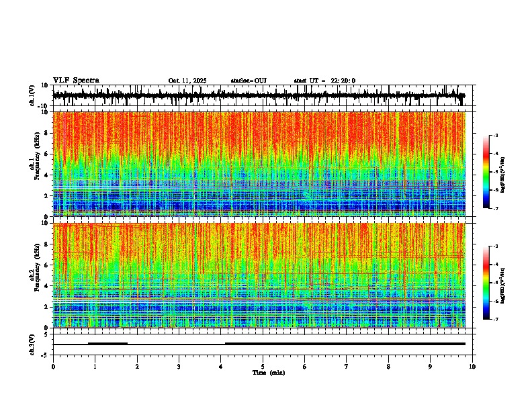Click the "Time (min)" axis label
Image resolution: width=532 pixels, height=411 pixels.
click(269, 373)
